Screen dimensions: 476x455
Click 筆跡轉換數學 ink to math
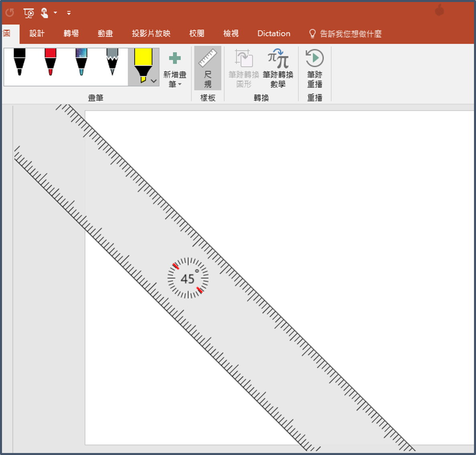tap(278, 69)
